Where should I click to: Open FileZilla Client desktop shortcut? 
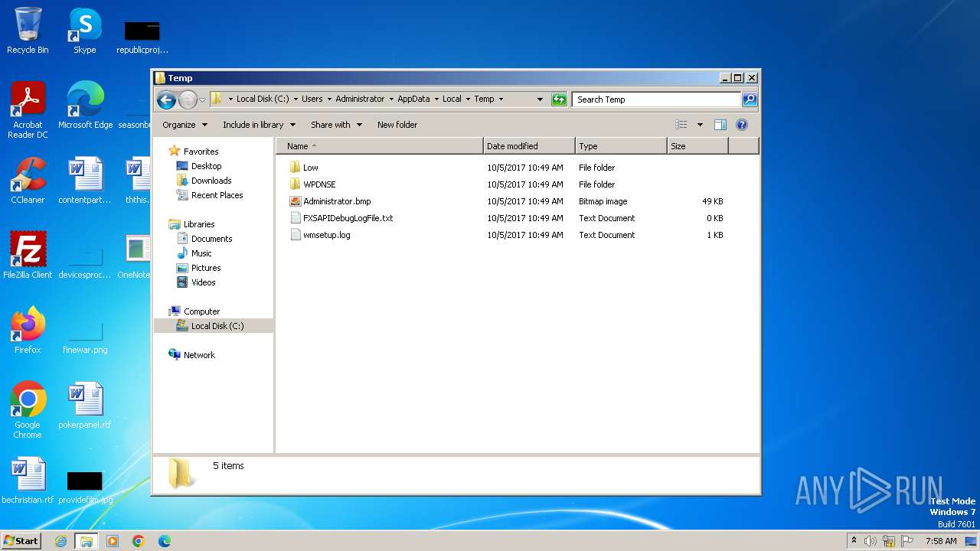click(28, 256)
